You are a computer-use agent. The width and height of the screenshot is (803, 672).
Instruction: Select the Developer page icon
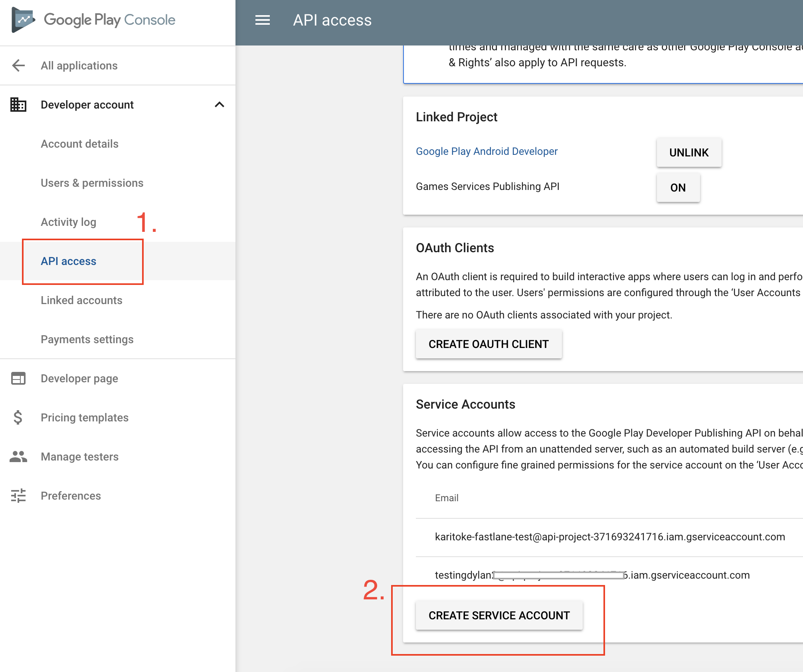click(18, 378)
